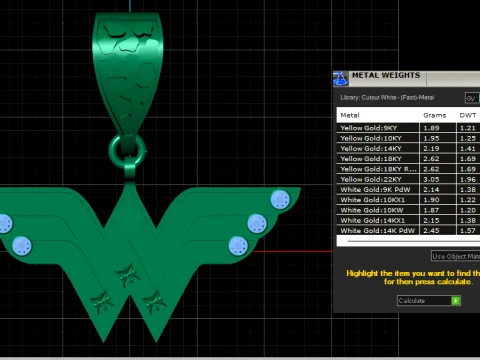Select the White Gold:14KX1 row
This screenshot has width=480, height=360.
[x=408, y=221]
